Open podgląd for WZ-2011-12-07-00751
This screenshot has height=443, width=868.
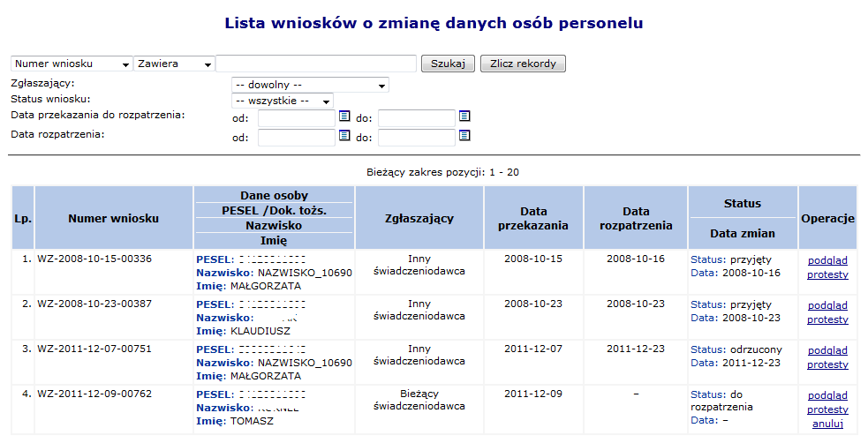click(827, 350)
